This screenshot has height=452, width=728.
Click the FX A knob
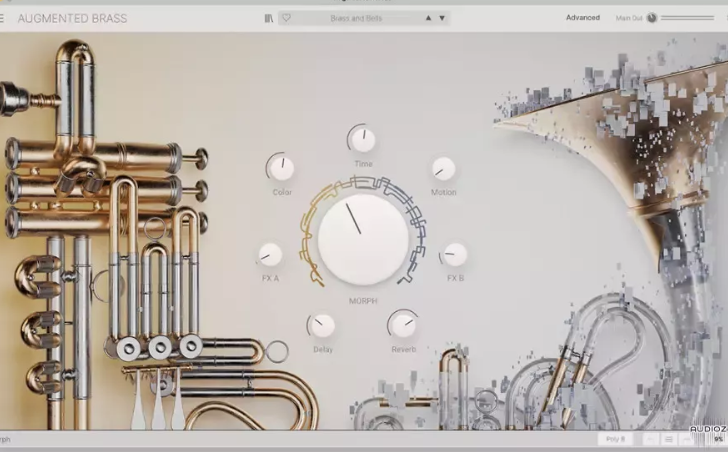click(270, 254)
